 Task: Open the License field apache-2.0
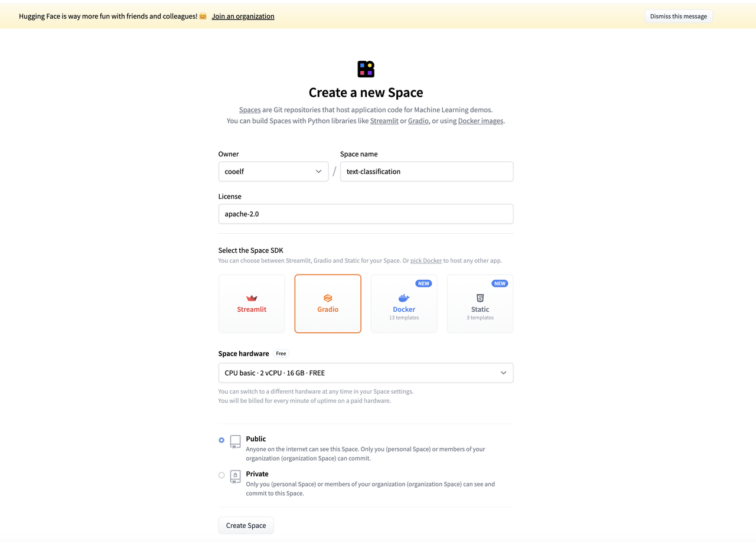tap(366, 214)
